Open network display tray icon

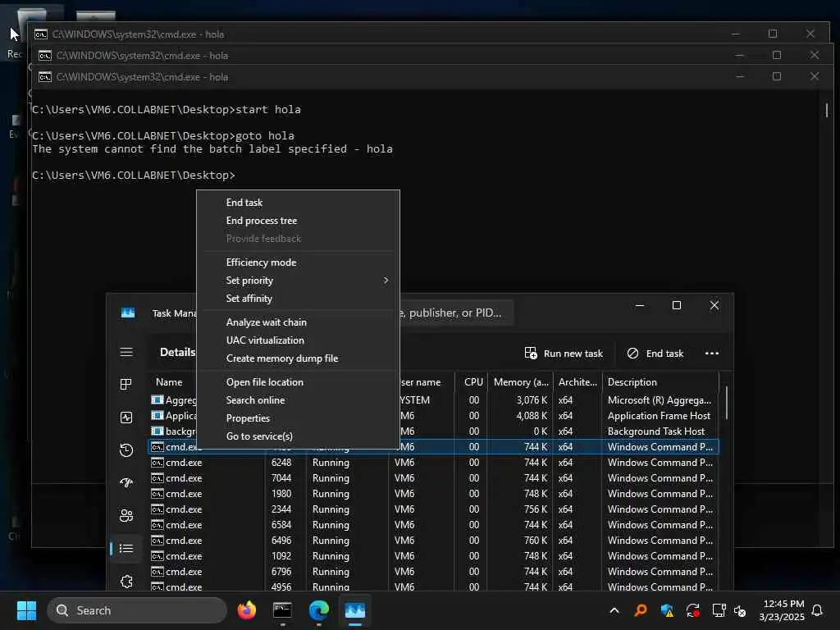pyautogui.click(x=719, y=610)
